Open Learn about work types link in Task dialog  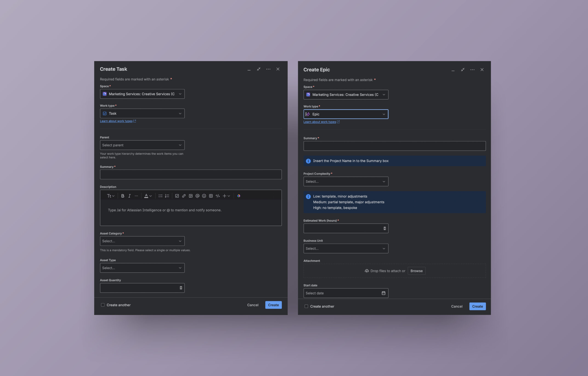(116, 121)
